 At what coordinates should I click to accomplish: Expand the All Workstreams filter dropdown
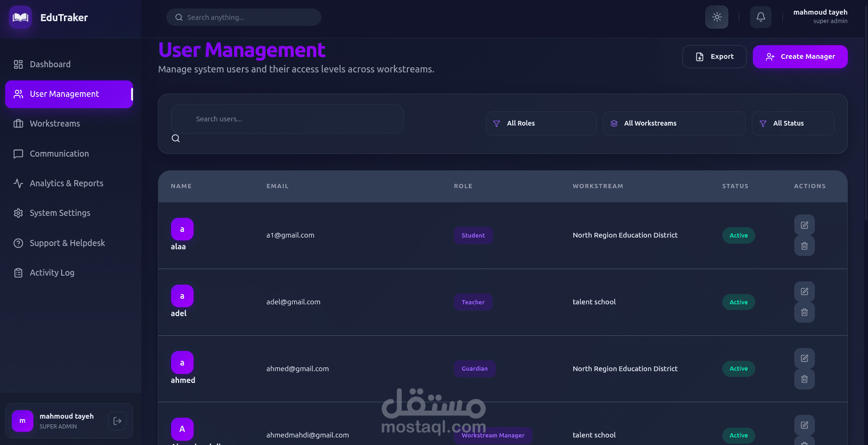click(x=674, y=123)
